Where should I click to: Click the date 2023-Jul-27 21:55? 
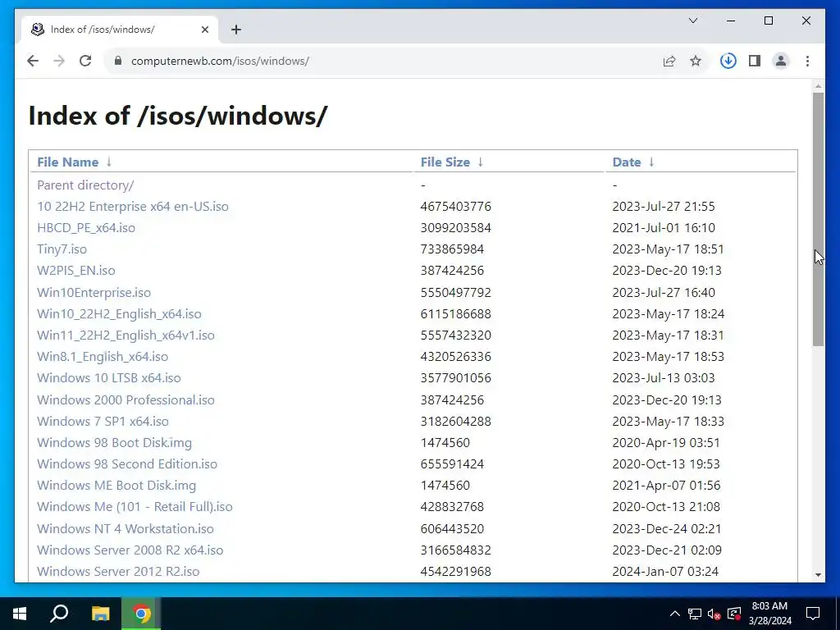[663, 206]
